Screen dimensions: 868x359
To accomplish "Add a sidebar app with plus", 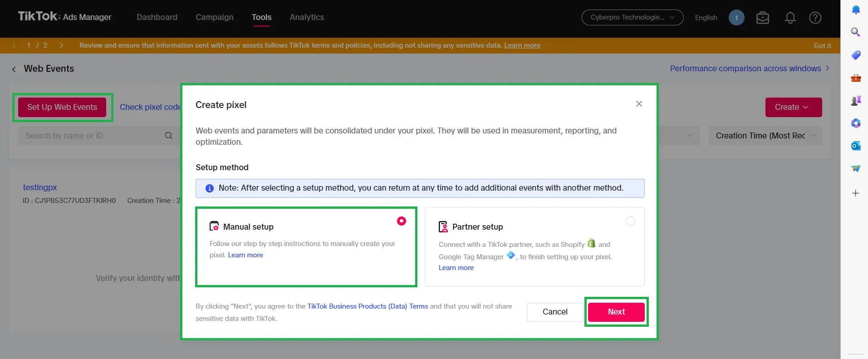I will click(856, 193).
